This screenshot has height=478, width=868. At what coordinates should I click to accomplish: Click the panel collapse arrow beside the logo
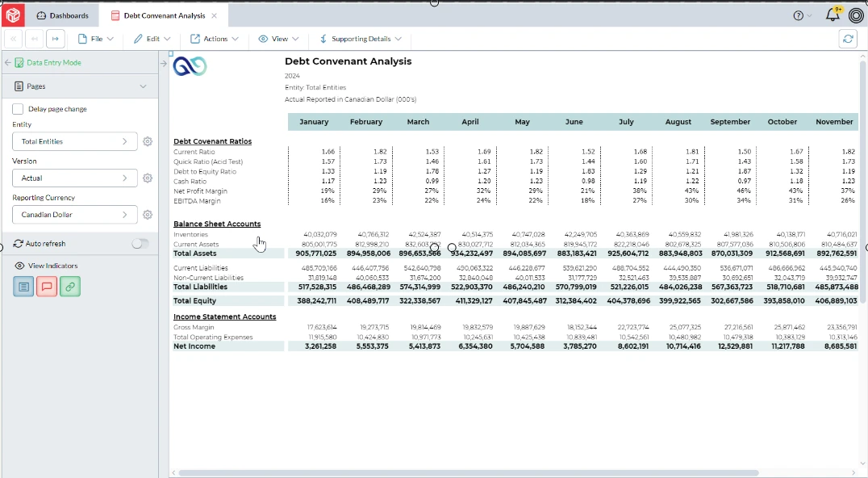point(163,64)
